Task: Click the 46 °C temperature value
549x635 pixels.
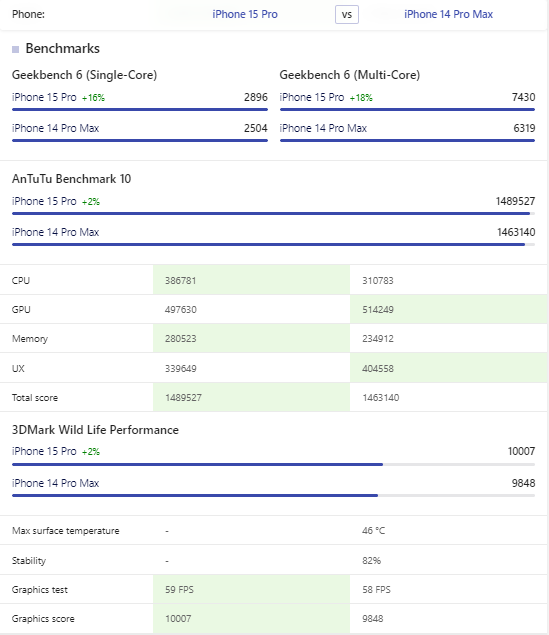Action: click(373, 531)
